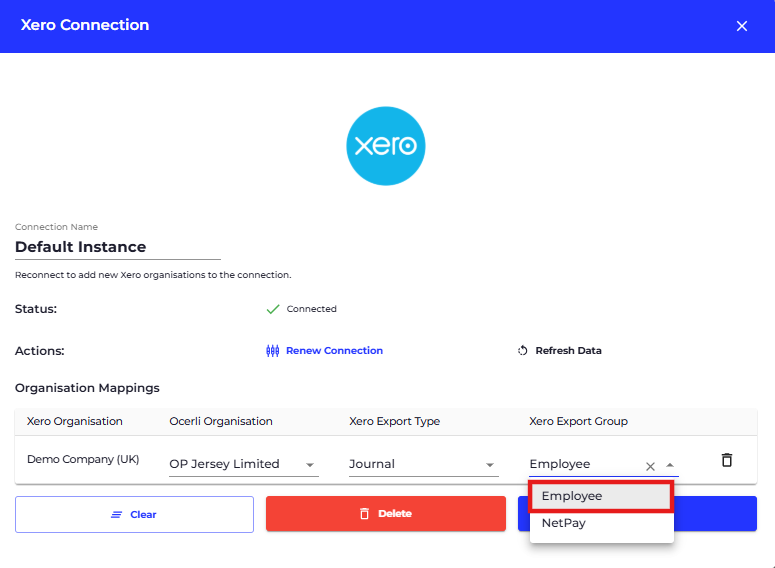The height and width of the screenshot is (568, 775).
Task: Click the Renew Connection plug icon
Action: tap(272, 350)
